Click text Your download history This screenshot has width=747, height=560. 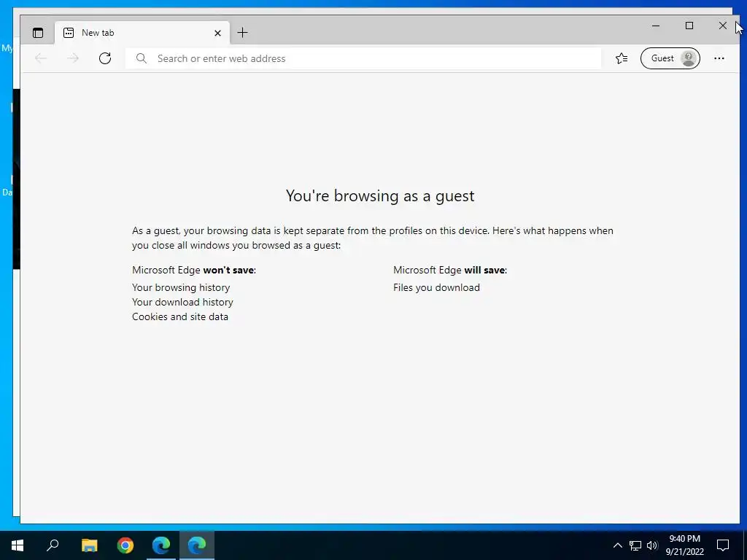(x=182, y=303)
